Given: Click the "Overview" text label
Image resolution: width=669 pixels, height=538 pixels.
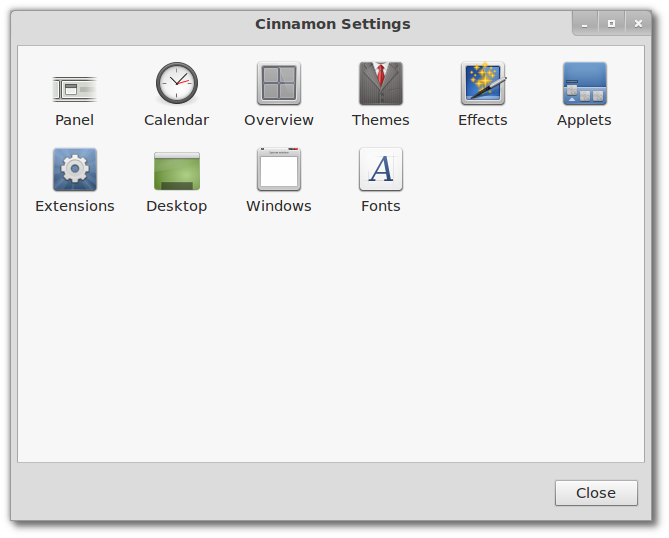Looking at the screenshot, I should [x=279, y=120].
